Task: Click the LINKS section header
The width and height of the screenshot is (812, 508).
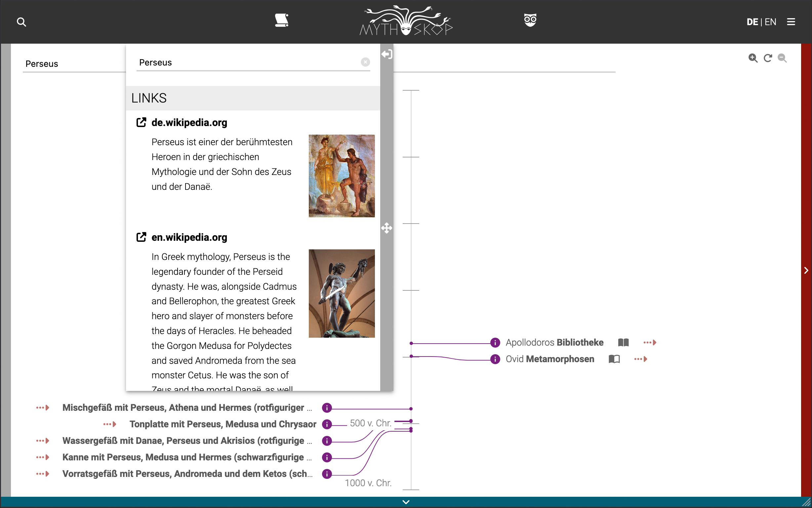Action: [x=253, y=98]
